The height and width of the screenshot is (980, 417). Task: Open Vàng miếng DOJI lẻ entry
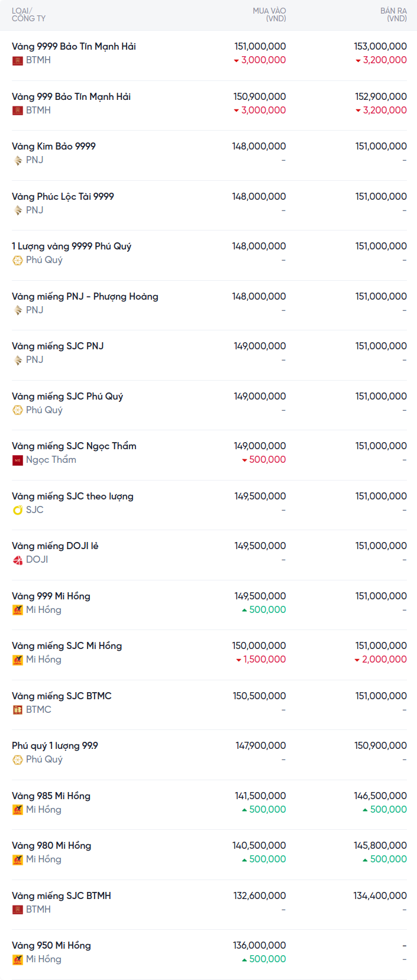coord(55,546)
